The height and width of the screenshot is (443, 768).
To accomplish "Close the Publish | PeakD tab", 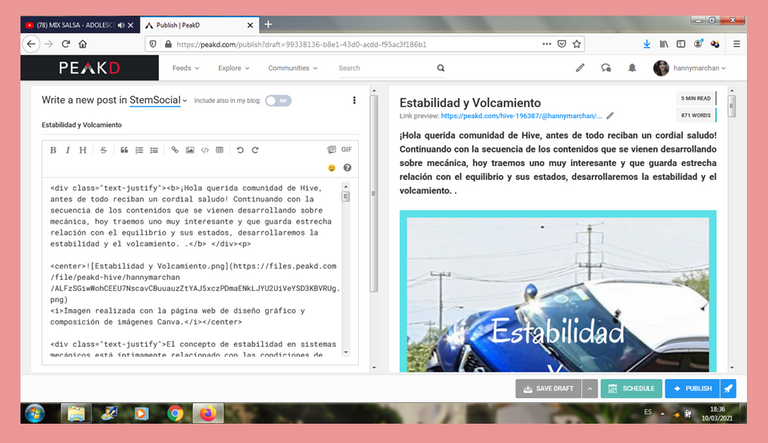I will [x=250, y=25].
